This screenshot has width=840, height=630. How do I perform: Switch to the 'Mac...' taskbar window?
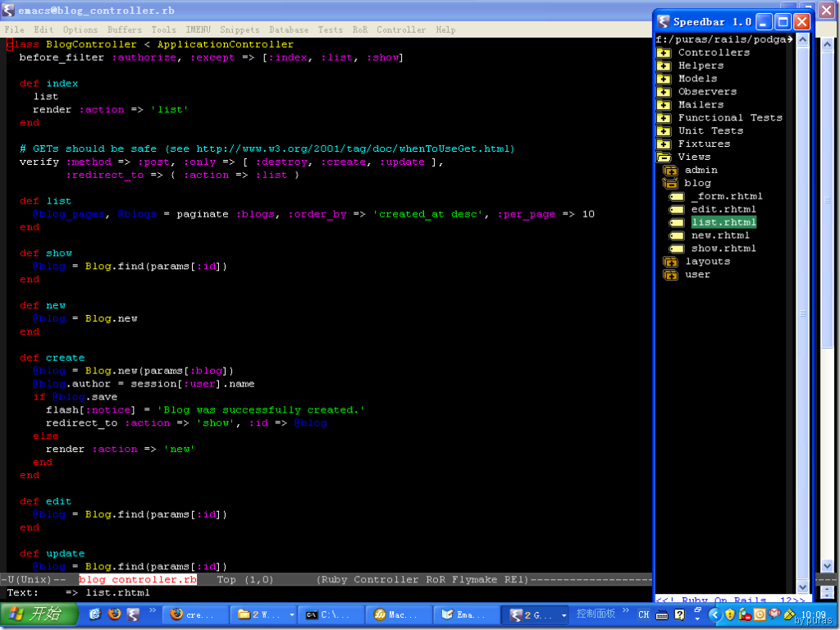(x=399, y=614)
